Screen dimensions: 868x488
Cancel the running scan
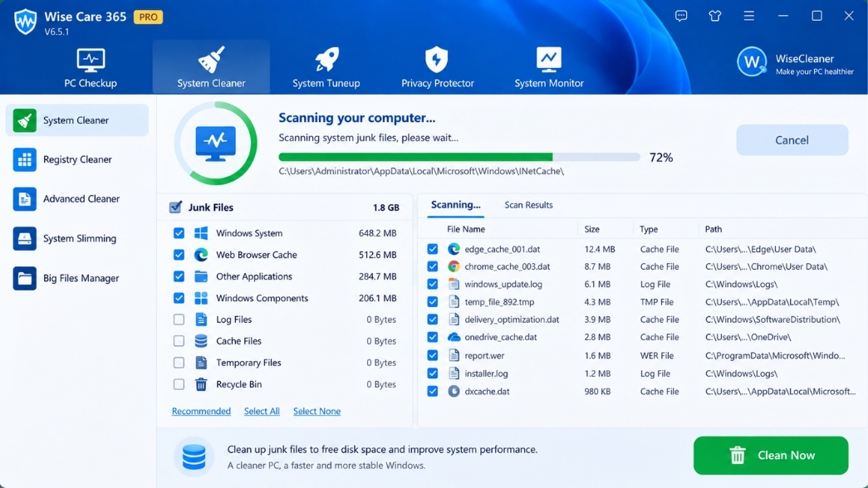tap(792, 140)
